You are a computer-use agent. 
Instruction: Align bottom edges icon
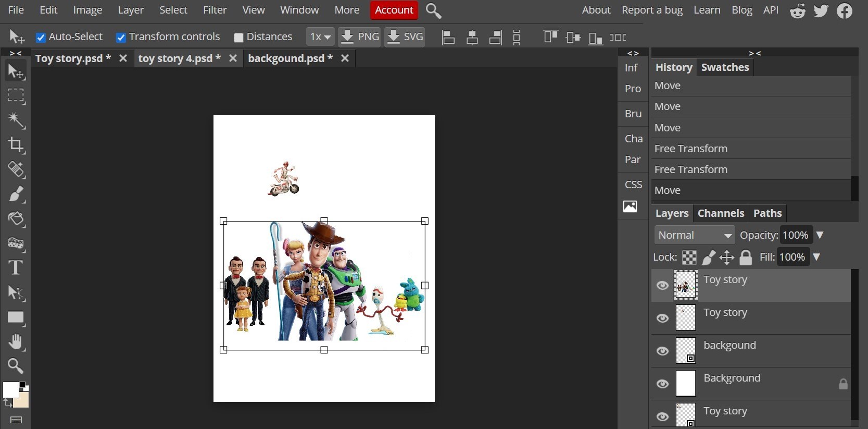(x=595, y=38)
